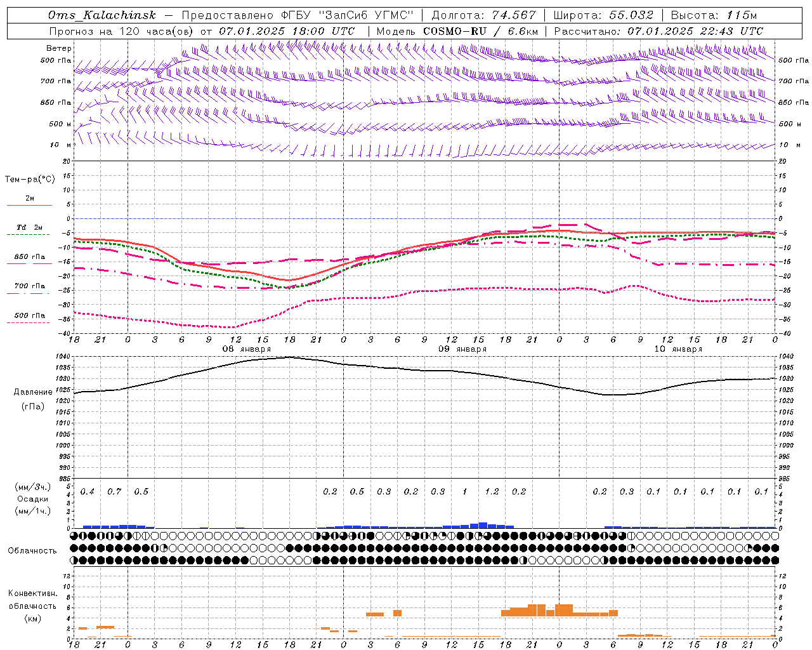The width and height of the screenshot is (812, 650).
Task: Click the (мм/1ч.) precipitation unit label
Action: [x=33, y=511]
